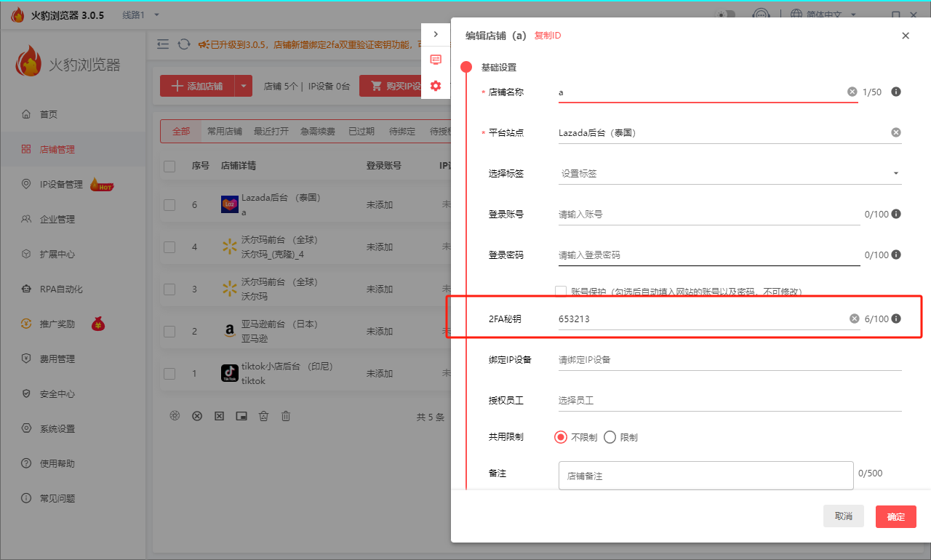Click the 确定 confirm button

[895, 516]
